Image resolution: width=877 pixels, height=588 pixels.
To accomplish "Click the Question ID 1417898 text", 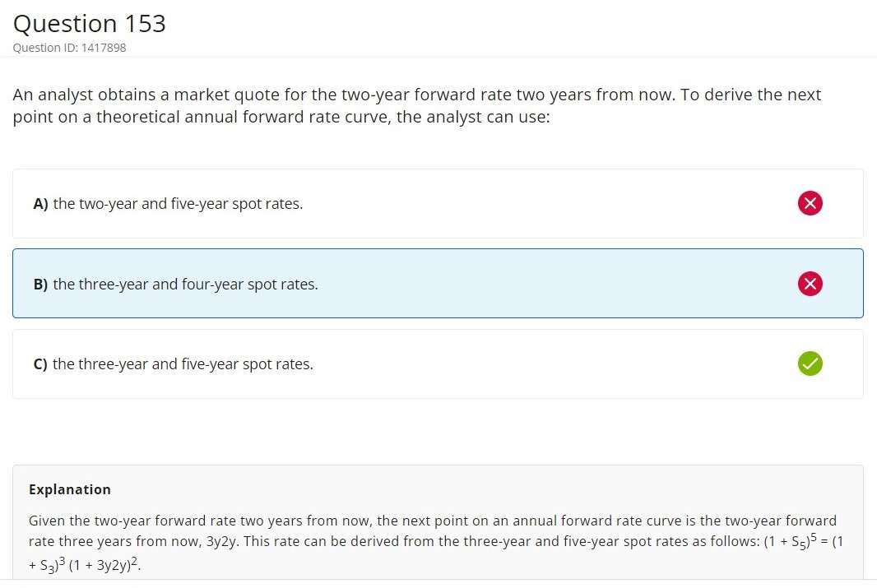I will pyautogui.click(x=70, y=48).
